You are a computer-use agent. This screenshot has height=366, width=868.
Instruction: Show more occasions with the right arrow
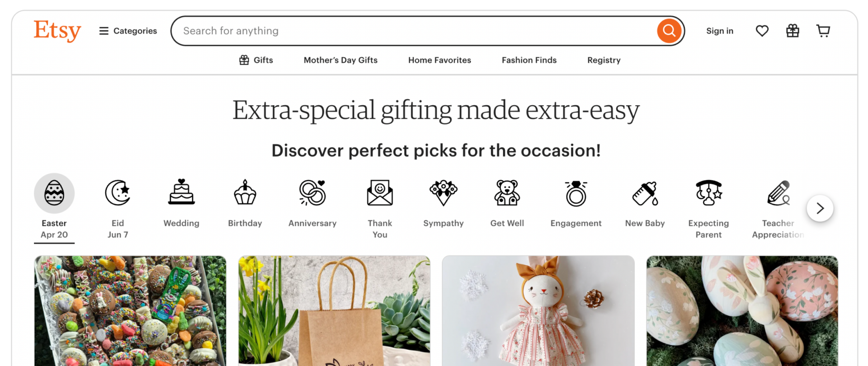(820, 208)
